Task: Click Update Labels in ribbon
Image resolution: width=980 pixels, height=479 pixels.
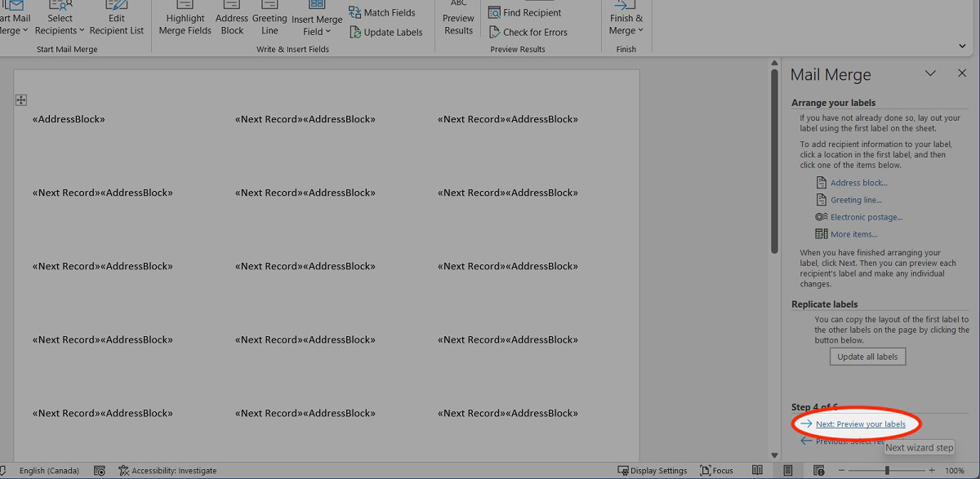Action: coord(386,33)
